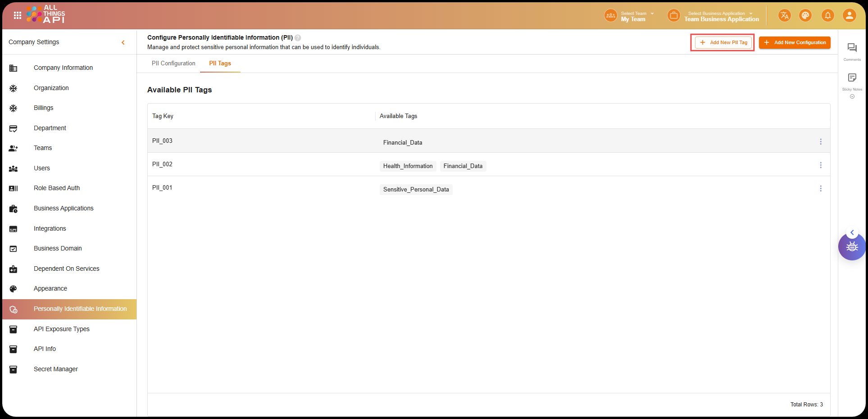Open row options menu for PII_003
Viewport: 868px width, 419px height.
820,141
